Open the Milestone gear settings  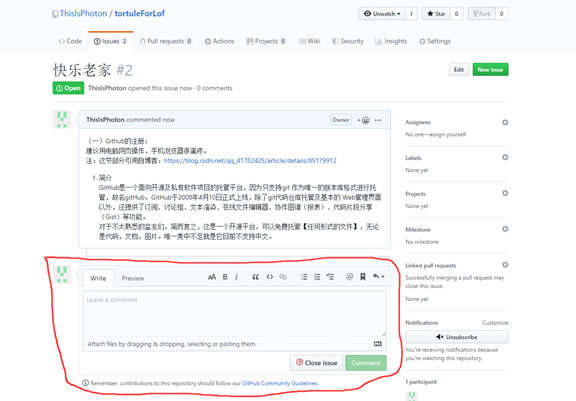coord(505,229)
